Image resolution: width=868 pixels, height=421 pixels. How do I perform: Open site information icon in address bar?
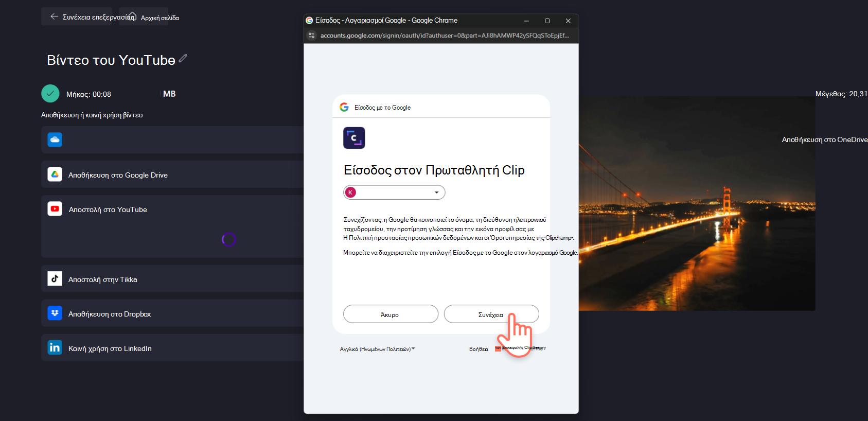pyautogui.click(x=311, y=36)
